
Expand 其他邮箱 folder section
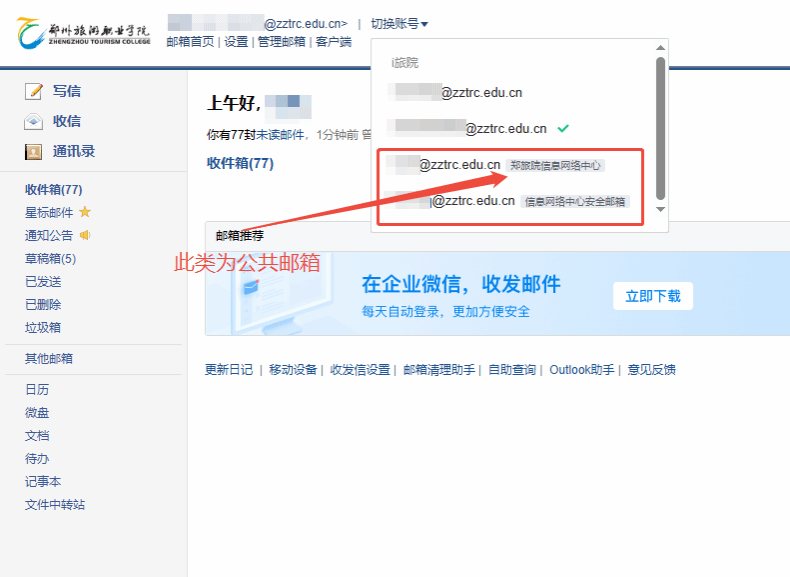click(49, 359)
